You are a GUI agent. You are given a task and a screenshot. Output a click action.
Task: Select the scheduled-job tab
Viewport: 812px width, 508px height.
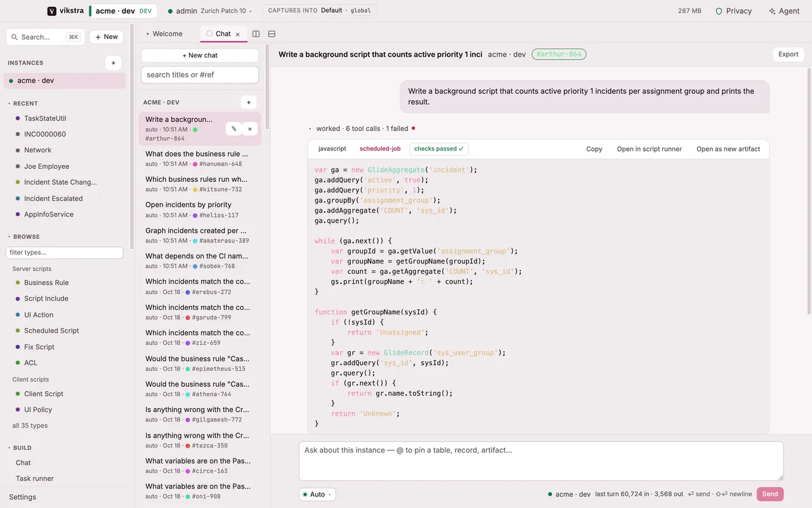(380, 149)
